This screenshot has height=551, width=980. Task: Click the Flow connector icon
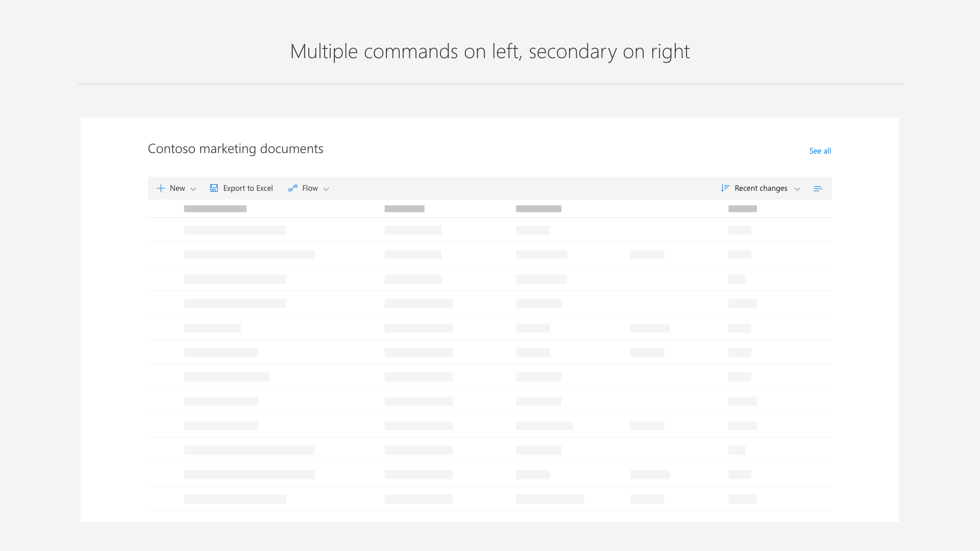292,188
